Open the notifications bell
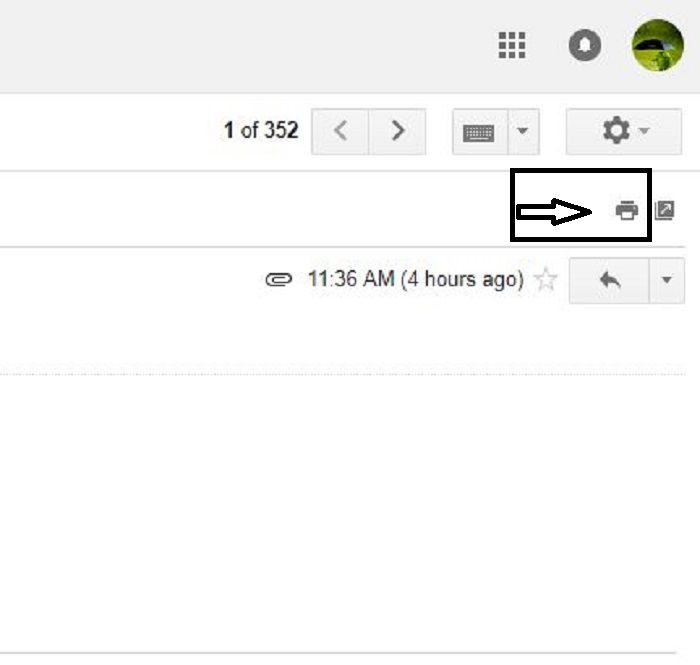700x665 pixels. tap(585, 45)
